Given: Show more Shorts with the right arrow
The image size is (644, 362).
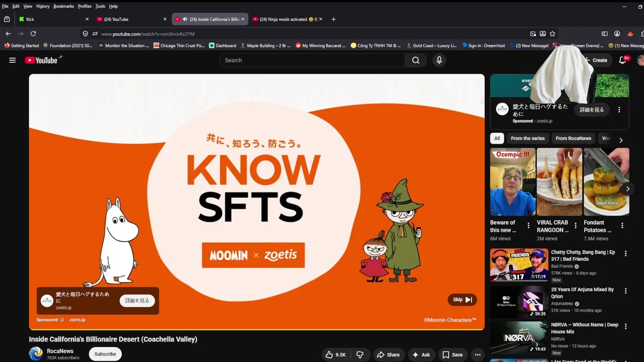Looking at the screenshot, I should tap(627, 189).
